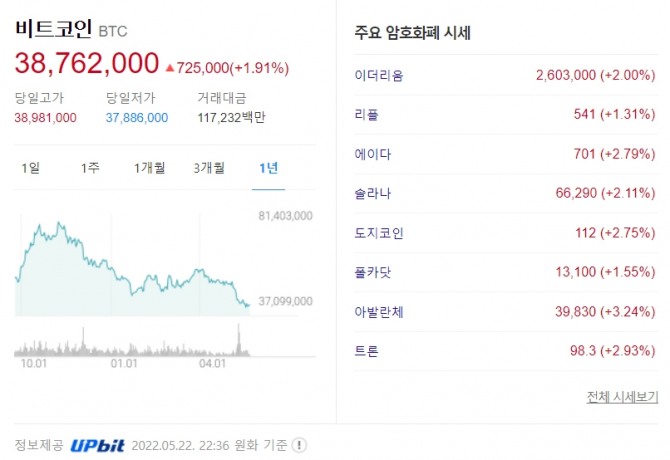Click the UPbit logo
This screenshot has width=670, height=460.
[x=97, y=446]
